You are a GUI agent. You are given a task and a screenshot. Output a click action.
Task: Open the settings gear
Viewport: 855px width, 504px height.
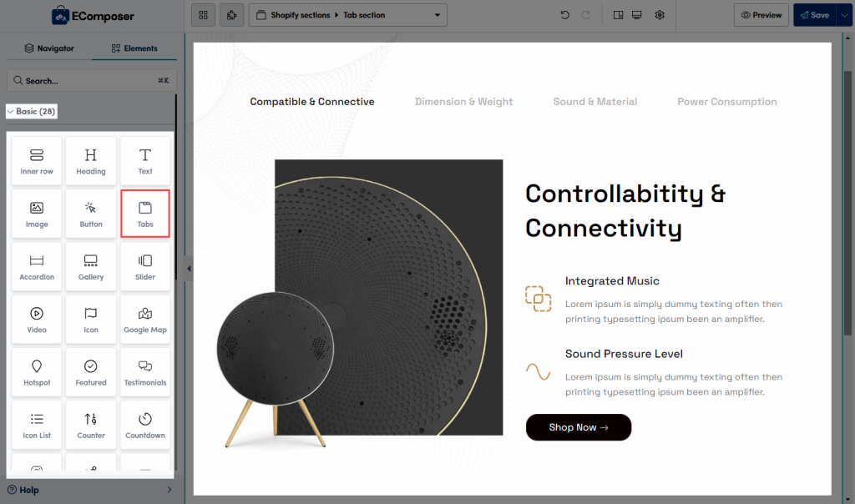[660, 15]
